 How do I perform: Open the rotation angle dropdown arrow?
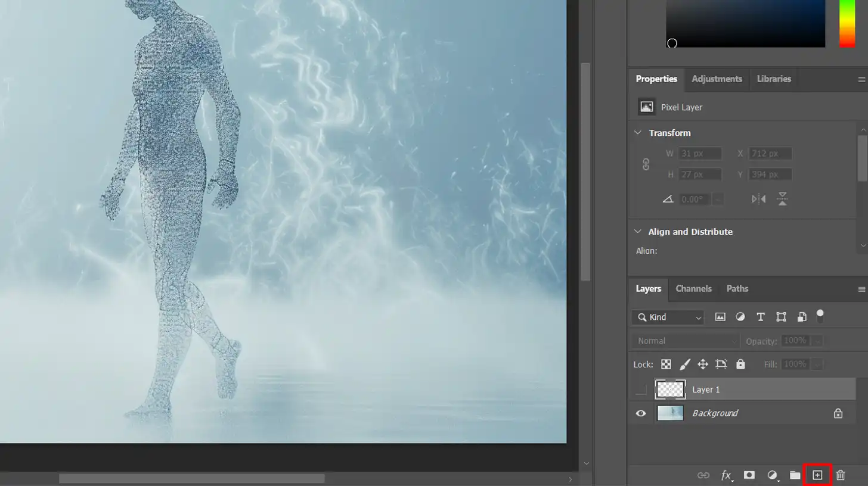(x=718, y=200)
